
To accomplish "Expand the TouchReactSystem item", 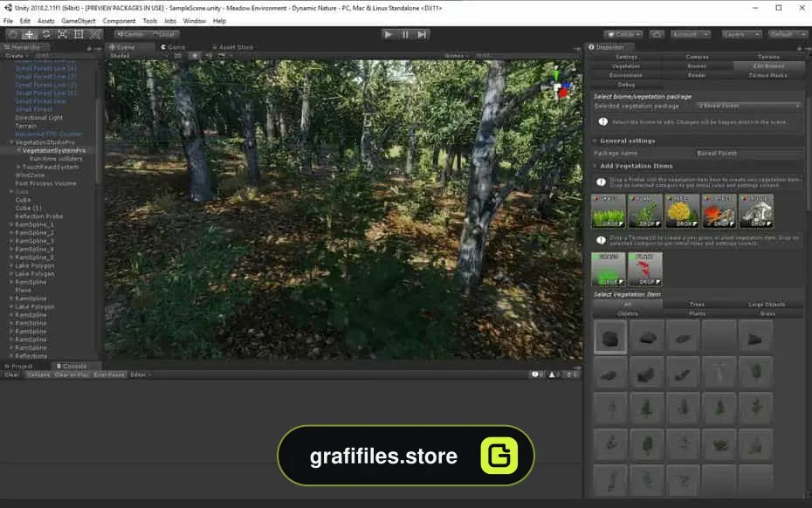I will pyautogui.click(x=18, y=167).
